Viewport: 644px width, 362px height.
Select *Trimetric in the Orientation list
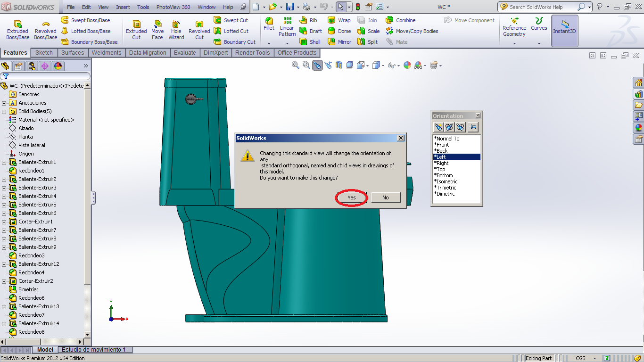tap(445, 188)
